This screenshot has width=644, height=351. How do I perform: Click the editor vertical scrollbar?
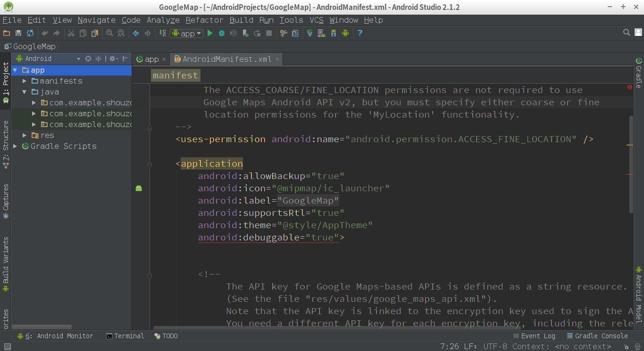click(x=631, y=164)
